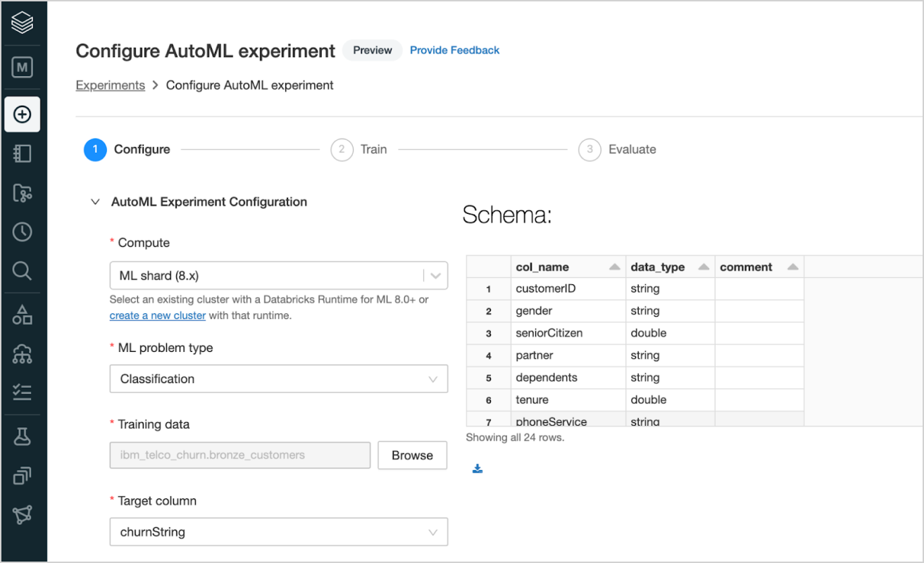This screenshot has height=563, width=924.
Task: Click the Provide Feedback link
Action: point(454,50)
